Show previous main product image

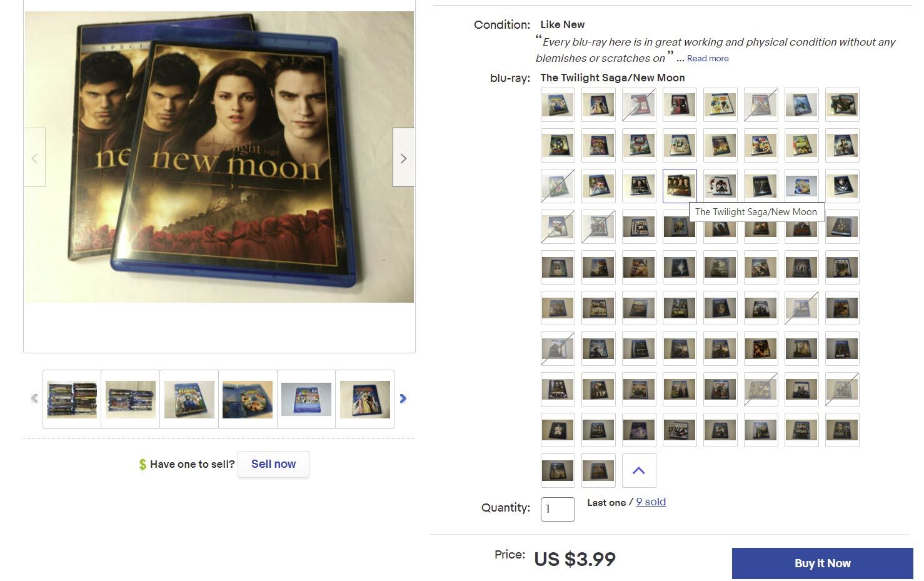pos(34,158)
